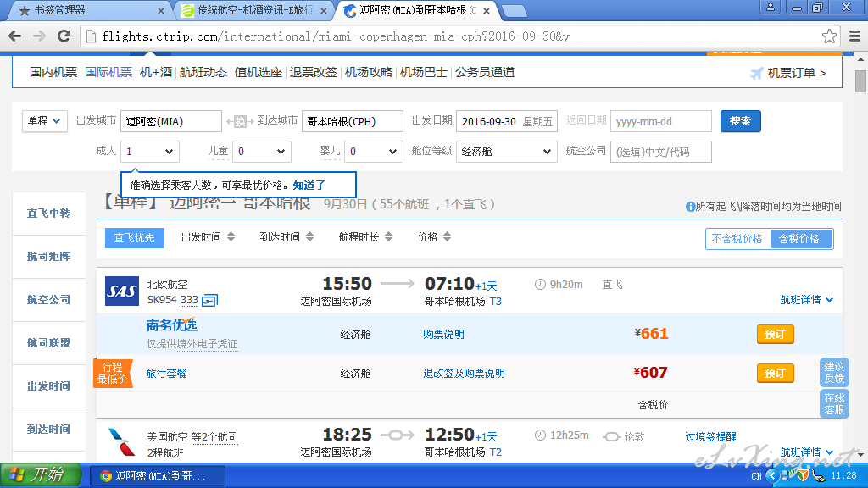Image resolution: width=868 pixels, height=488 pixels.
Task: Click the Chrome icon in the taskbar
Action: coord(106,476)
